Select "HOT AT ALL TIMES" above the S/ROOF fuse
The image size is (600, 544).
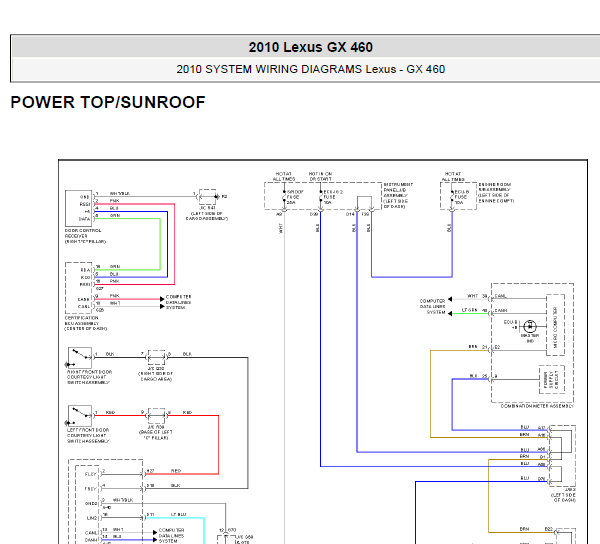(x=284, y=176)
